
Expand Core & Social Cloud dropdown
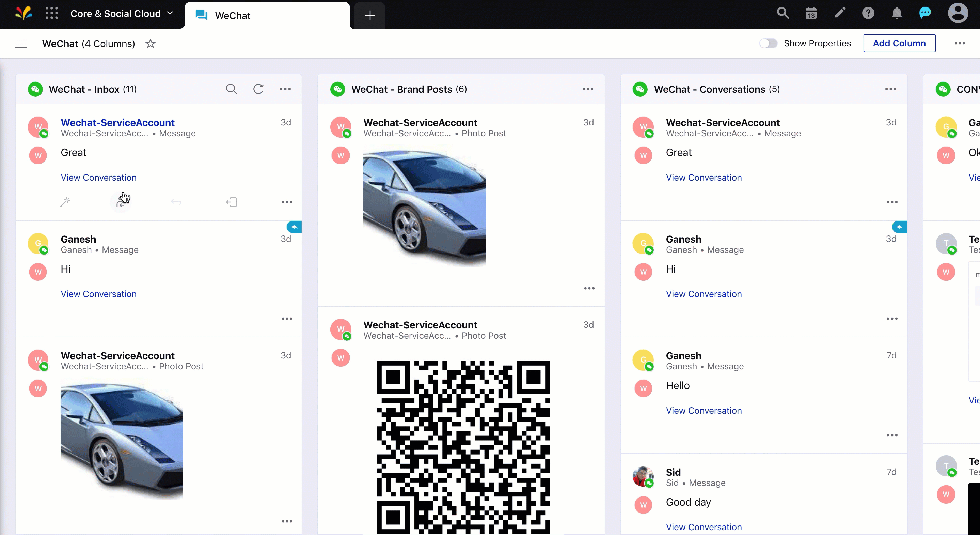[x=122, y=14]
